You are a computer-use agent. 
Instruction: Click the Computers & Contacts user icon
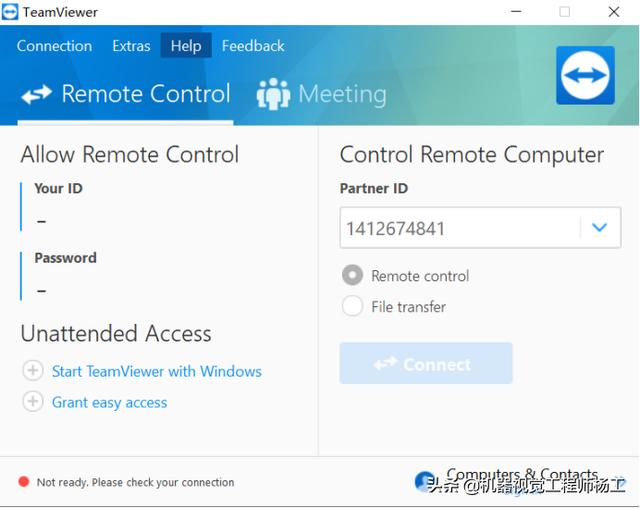[424, 481]
